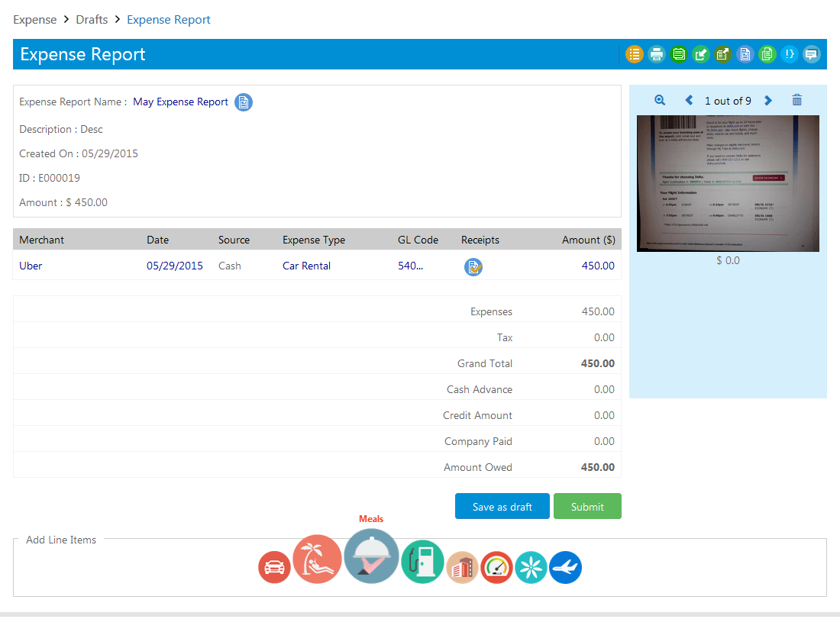Navigate to Drafts in breadcrumb
Image resolution: width=840 pixels, height=619 pixels.
[x=92, y=20]
